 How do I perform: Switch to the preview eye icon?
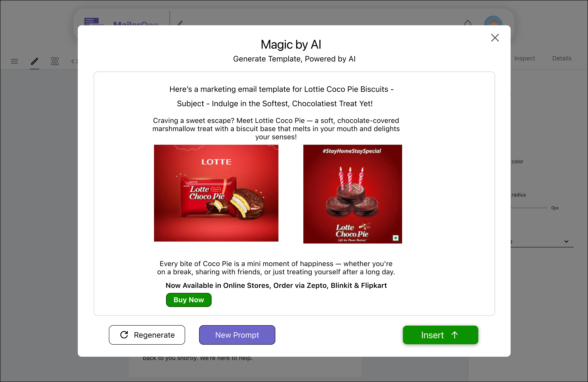(x=55, y=61)
